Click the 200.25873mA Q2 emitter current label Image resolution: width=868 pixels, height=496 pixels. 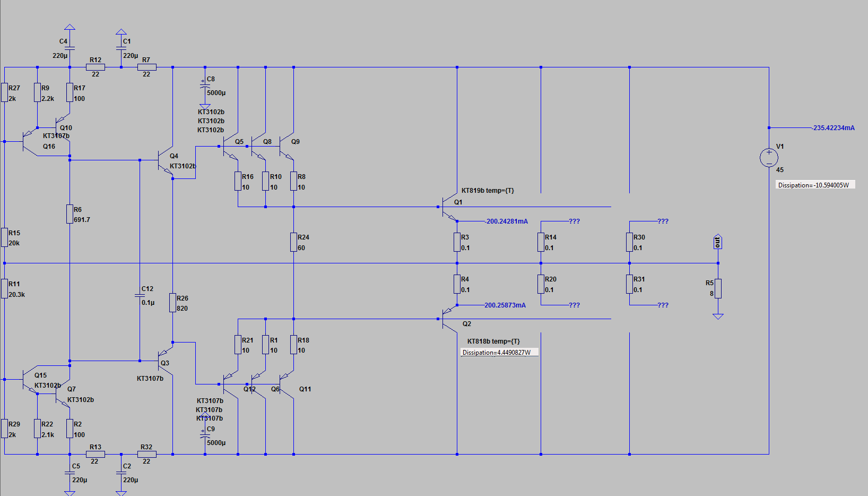[505, 305]
